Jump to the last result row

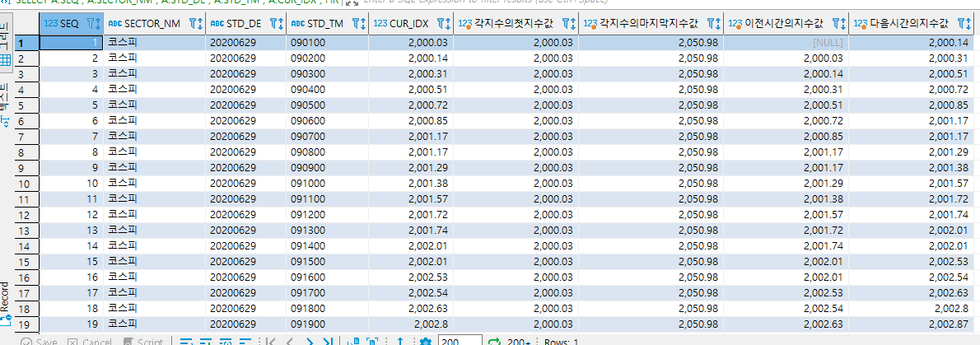point(328,342)
